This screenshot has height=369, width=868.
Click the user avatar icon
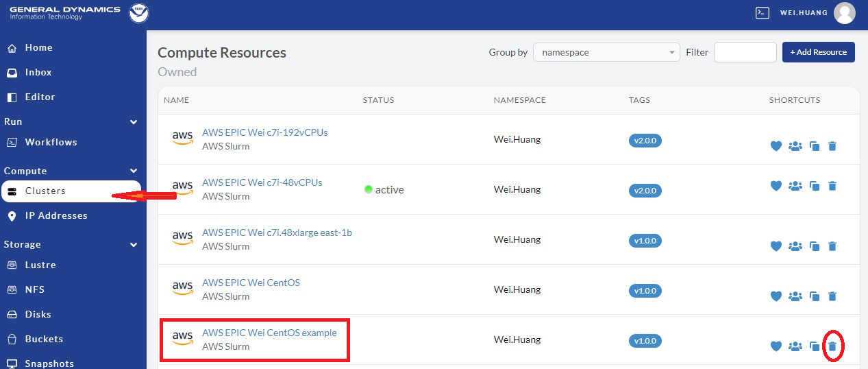click(x=845, y=13)
